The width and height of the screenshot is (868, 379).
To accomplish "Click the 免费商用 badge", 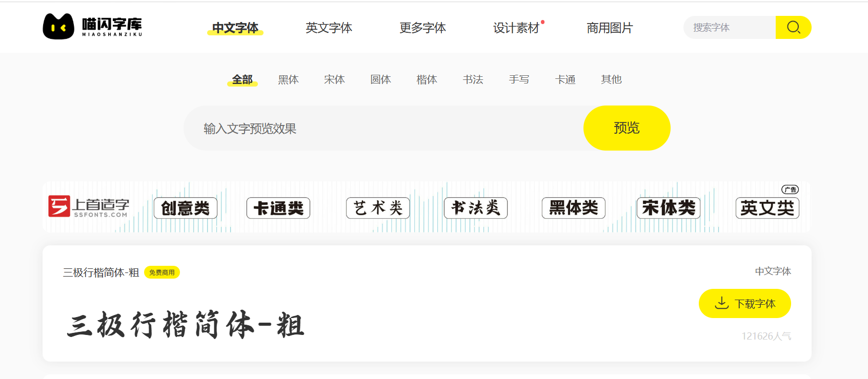I will 162,272.
